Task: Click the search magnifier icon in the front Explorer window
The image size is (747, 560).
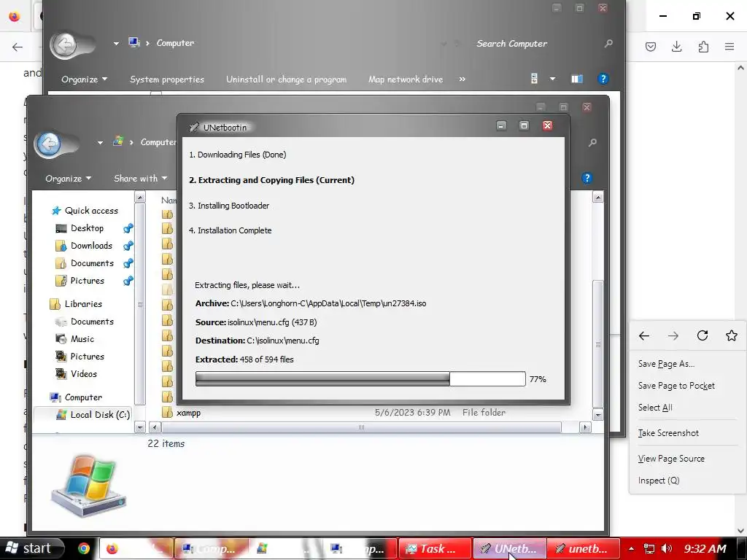Action: click(592, 142)
